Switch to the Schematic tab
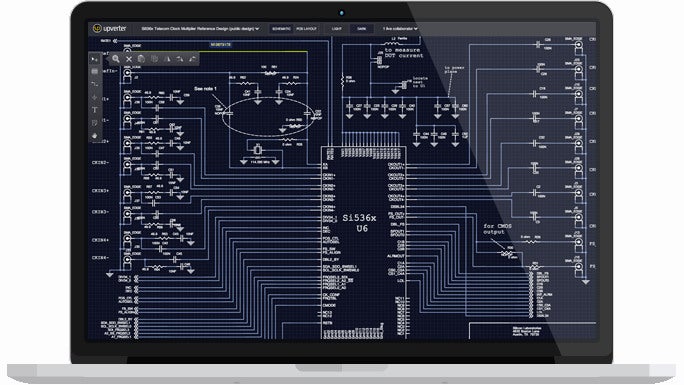 [x=281, y=29]
